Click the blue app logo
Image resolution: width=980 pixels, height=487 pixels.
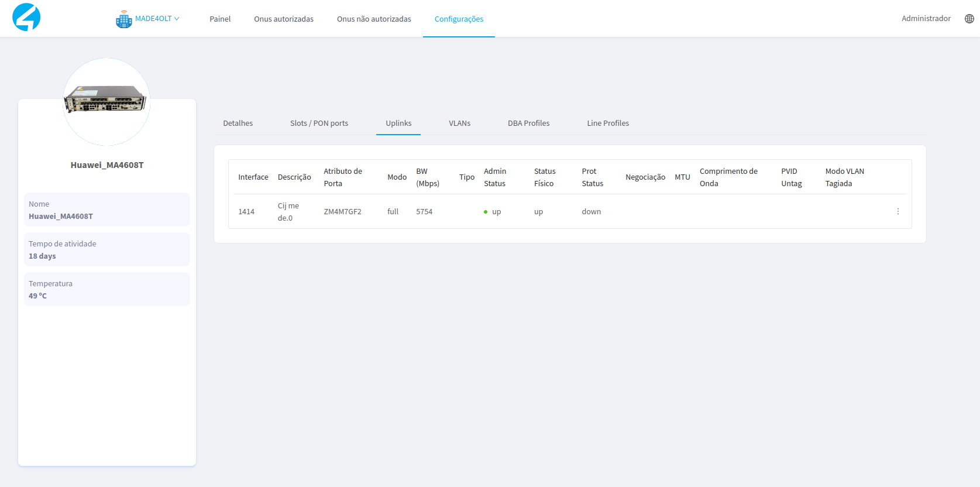pos(26,17)
